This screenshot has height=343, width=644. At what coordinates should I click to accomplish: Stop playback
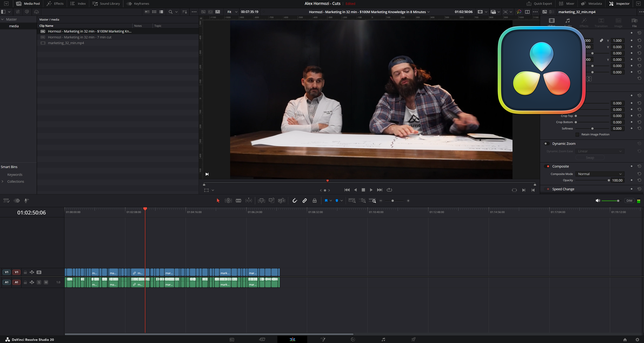coord(363,190)
